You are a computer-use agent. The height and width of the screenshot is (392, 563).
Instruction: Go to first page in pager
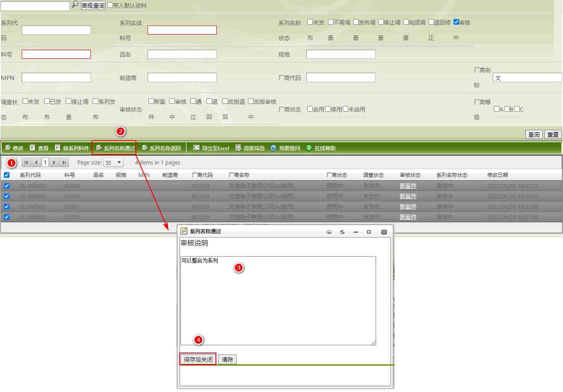tap(26, 162)
